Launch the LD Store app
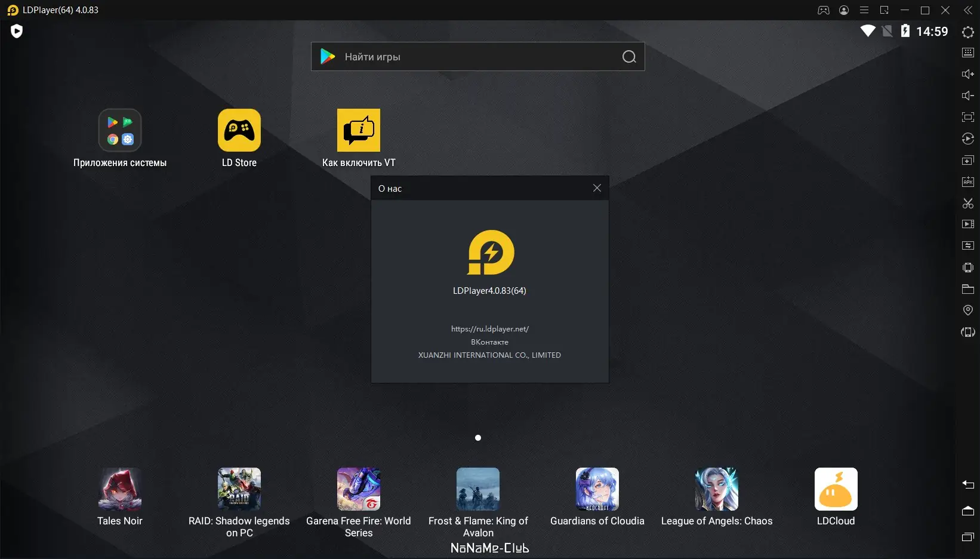Image resolution: width=980 pixels, height=559 pixels. pos(239,139)
